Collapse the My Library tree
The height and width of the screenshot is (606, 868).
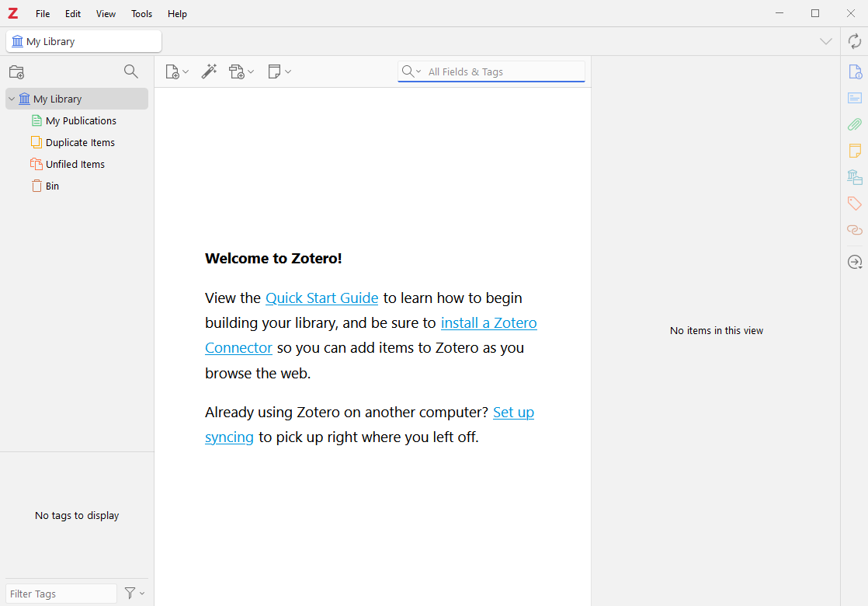[12, 99]
